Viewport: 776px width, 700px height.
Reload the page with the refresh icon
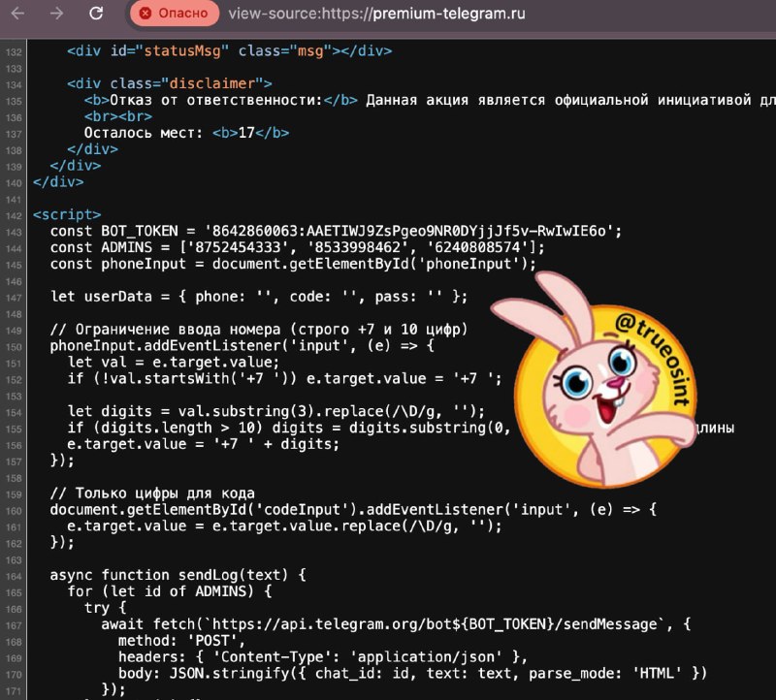(x=96, y=14)
